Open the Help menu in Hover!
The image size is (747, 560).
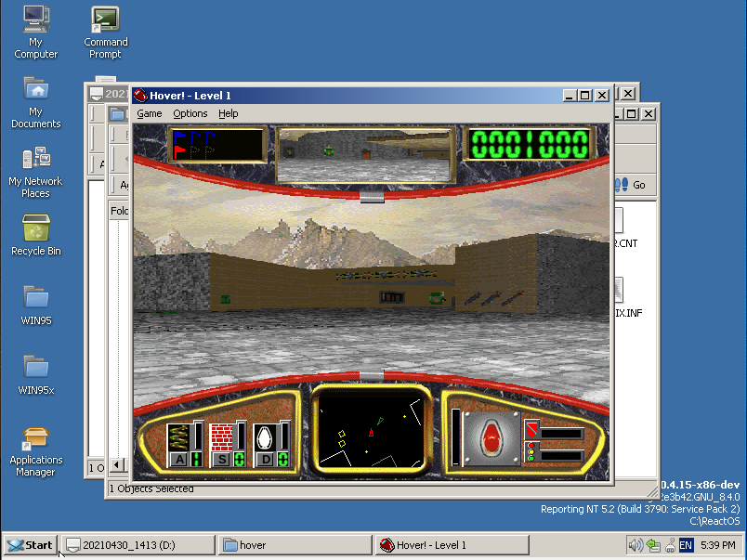(x=229, y=114)
